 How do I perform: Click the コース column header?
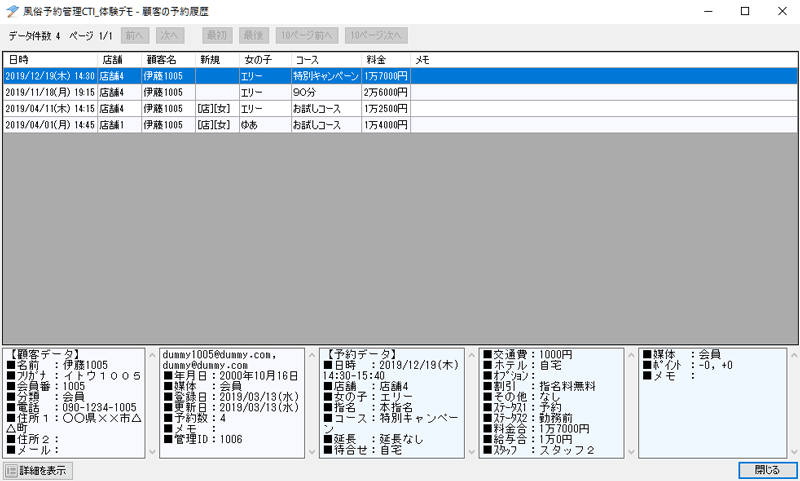pyautogui.click(x=325, y=60)
